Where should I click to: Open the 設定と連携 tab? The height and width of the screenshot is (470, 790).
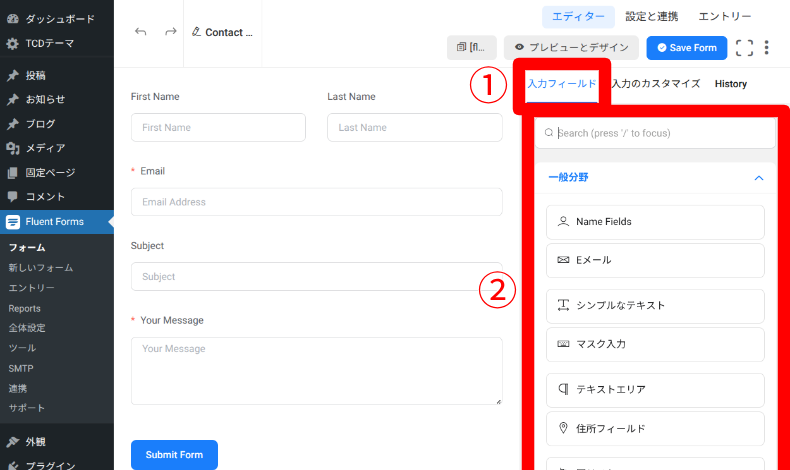point(651,17)
